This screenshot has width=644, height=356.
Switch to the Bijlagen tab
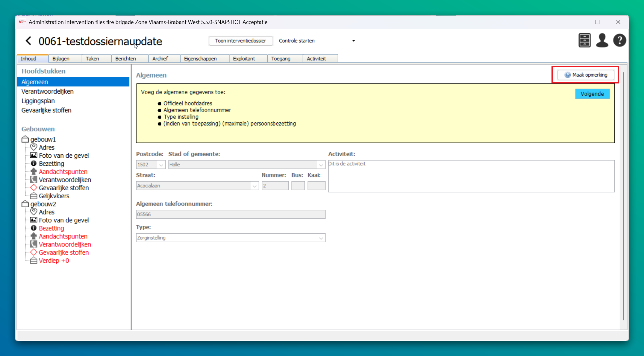tap(65, 59)
